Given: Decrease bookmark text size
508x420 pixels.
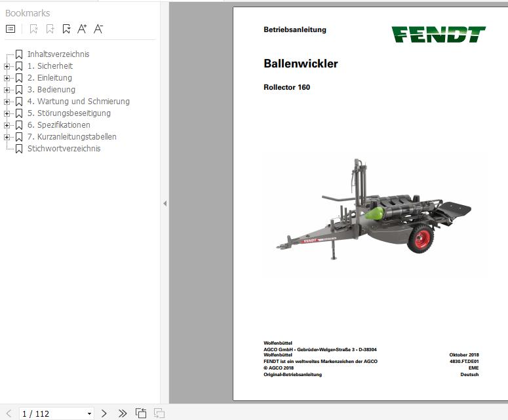Looking at the screenshot, I should (98, 29).
